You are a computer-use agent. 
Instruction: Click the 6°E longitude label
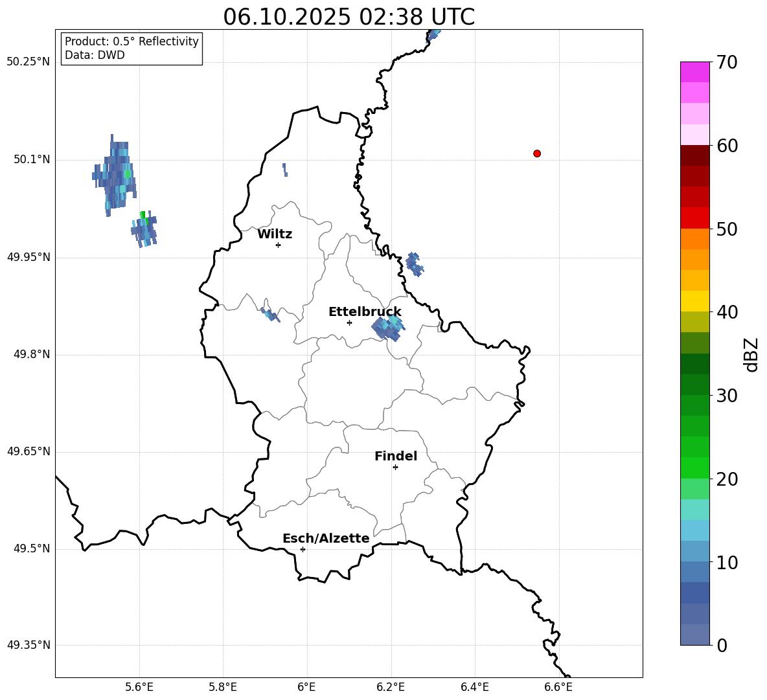(306, 688)
